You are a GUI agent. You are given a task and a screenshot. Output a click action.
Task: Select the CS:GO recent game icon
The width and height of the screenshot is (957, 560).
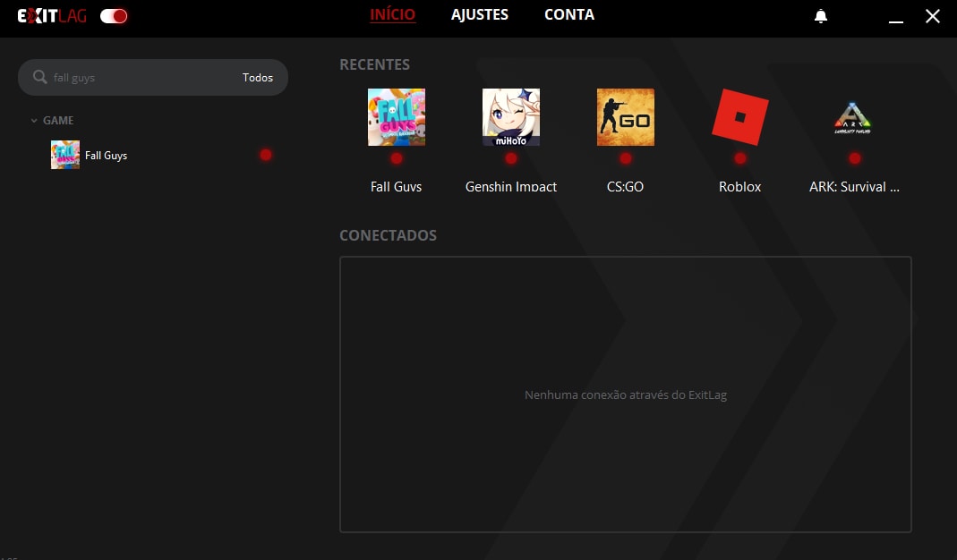(x=625, y=117)
